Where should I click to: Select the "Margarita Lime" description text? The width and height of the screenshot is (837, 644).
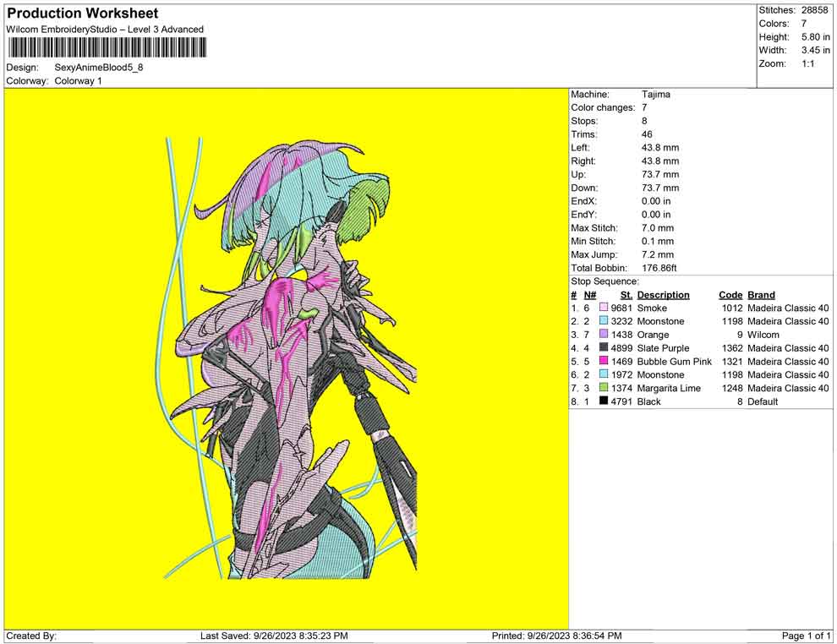669,388
